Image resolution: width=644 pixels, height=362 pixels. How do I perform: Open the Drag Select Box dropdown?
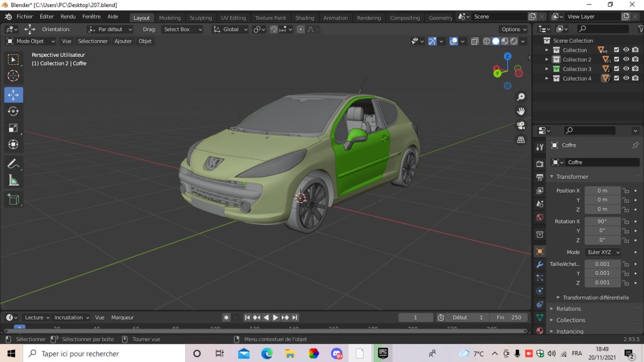[182, 29]
